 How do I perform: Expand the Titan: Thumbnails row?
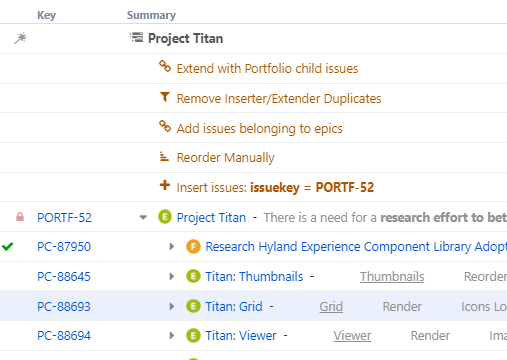[172, 276]
